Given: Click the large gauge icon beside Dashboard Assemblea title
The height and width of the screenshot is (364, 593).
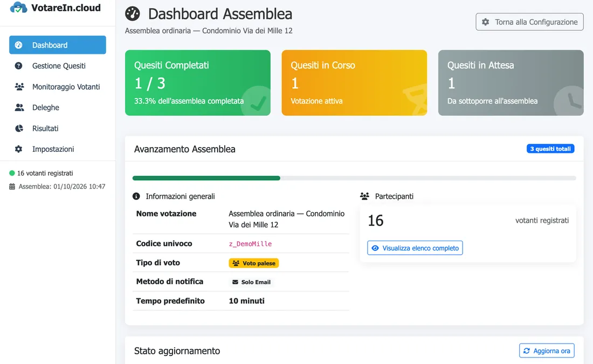Looking at the screenshot, I should (x=133, y=13).
